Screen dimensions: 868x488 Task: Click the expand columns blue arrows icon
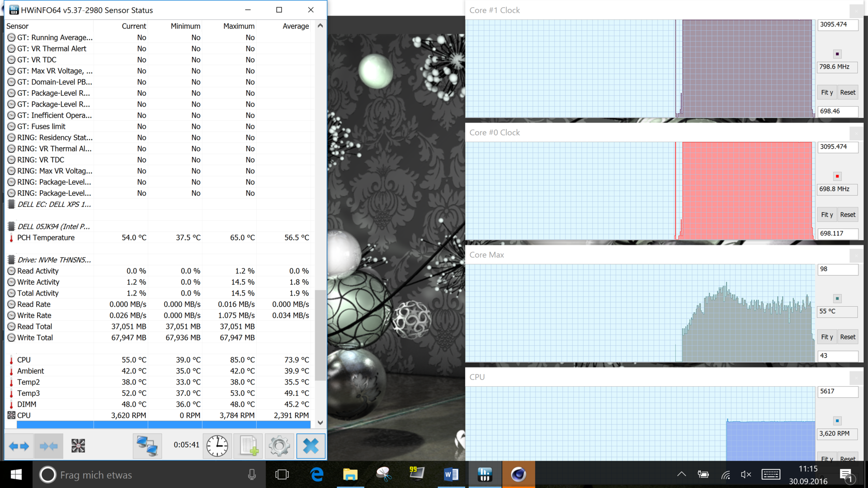point(19,446)
